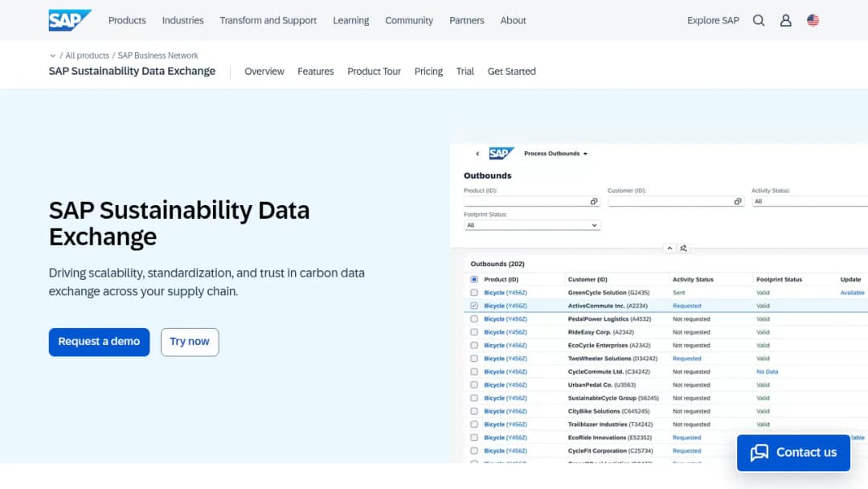Click the chat icon on Contact us
The image size is (868, 489).
pos(759,453)
